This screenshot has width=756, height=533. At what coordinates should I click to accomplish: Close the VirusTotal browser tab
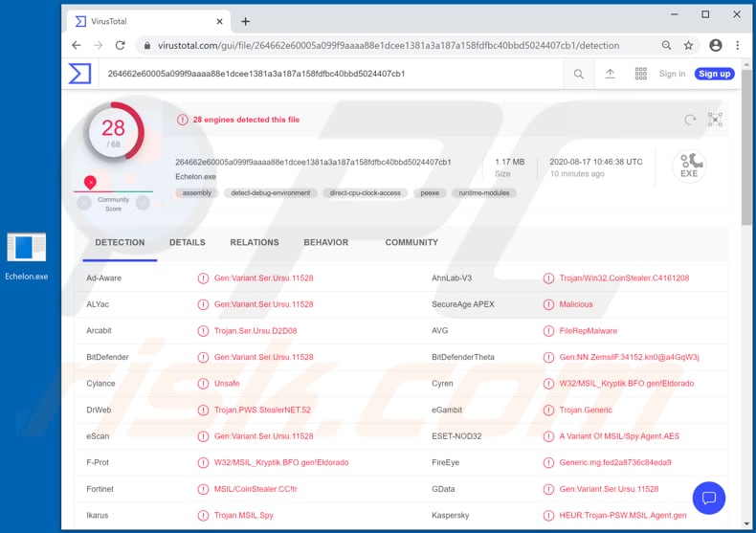pyautogui.click(x=219, y=21)
